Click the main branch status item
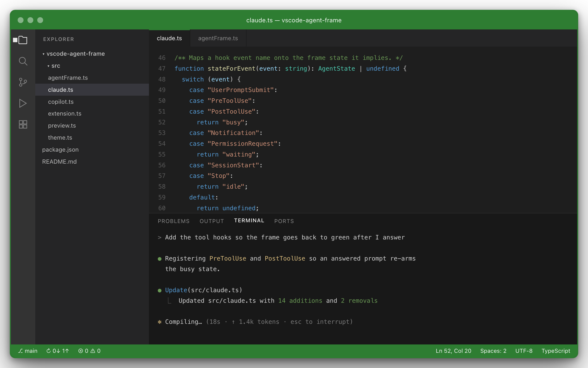This screenshot has width=588, height=368. 28,351
